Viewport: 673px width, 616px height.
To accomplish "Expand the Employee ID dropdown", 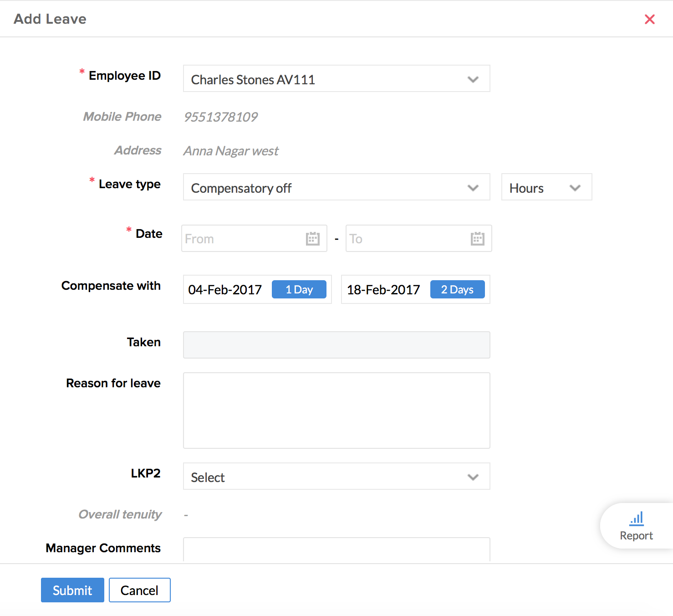I will tap(336, 79).
